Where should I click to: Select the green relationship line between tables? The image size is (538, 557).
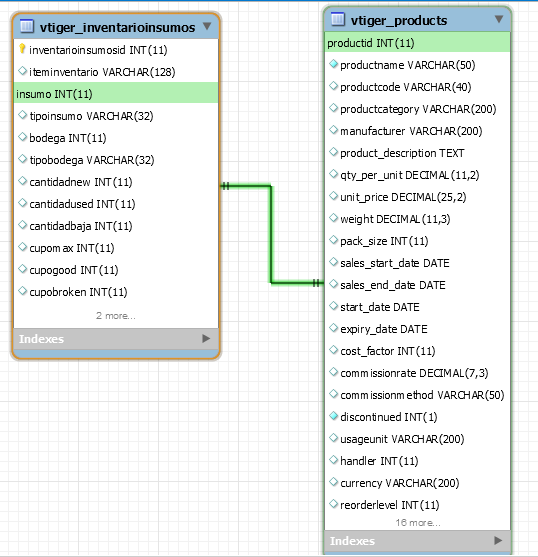(271, 234)
